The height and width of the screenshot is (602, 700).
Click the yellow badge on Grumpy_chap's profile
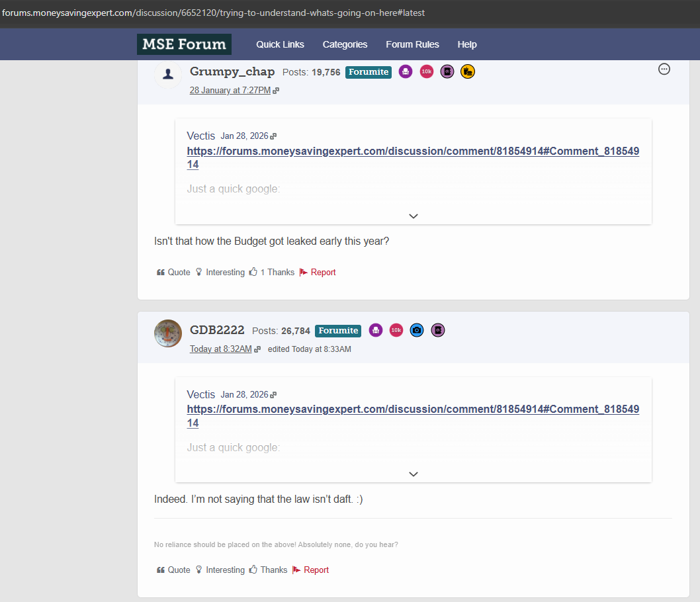pos(468,71)
